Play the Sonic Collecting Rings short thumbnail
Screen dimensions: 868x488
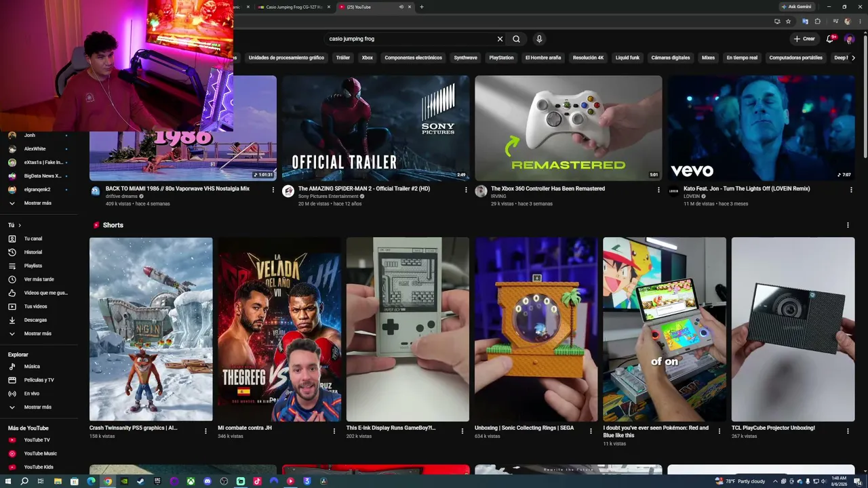coord(536,329)
